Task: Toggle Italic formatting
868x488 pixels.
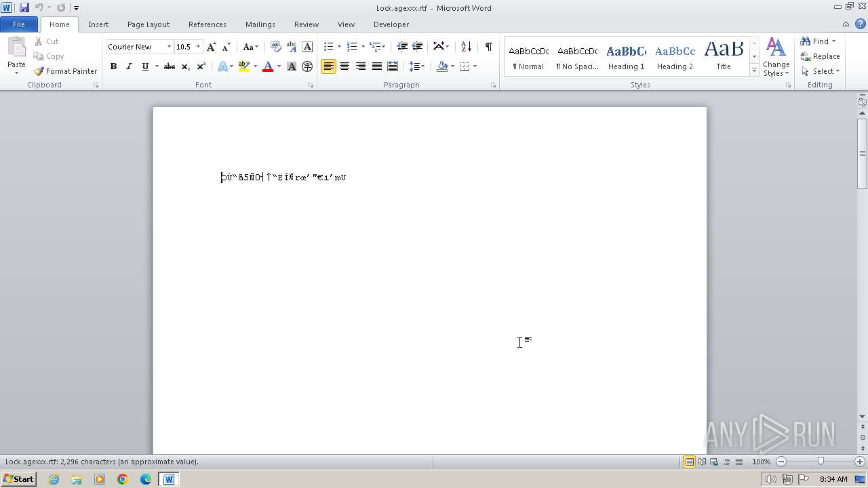Action: click(129, 66)
